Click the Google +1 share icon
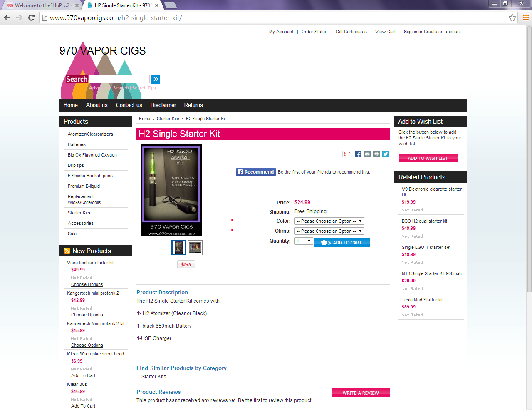Viewport: 532px width, 410px height. (x=347, y=154)
